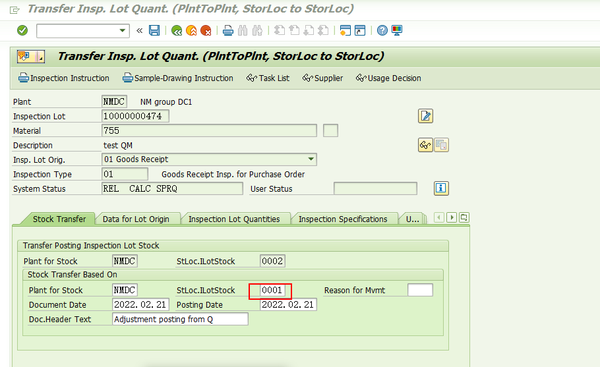Click the Plant field NMDC at top
Screen dimensions: 600x367
(114, 101)
